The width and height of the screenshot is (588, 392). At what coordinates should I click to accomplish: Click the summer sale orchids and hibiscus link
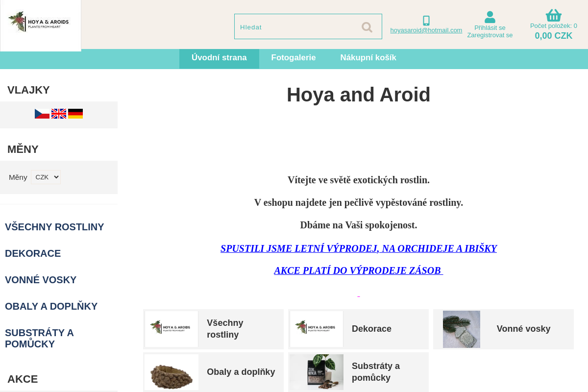[359, 248]
